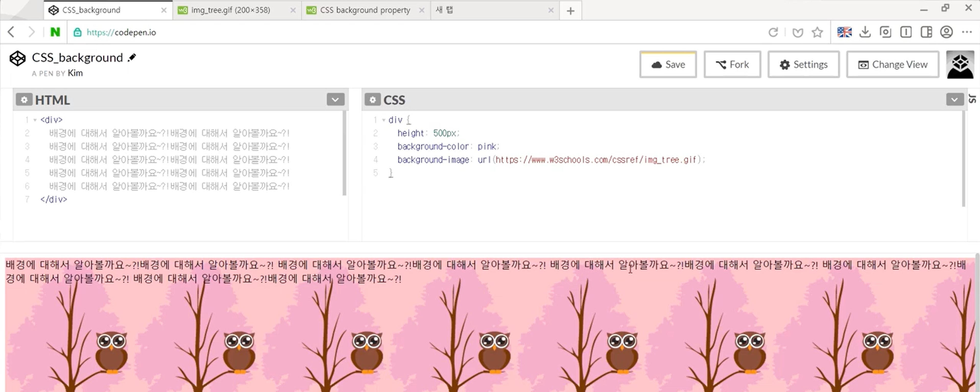This screenshot has width=980, height=392.
Task: Click the Fork button
Action: coord(732,65)
